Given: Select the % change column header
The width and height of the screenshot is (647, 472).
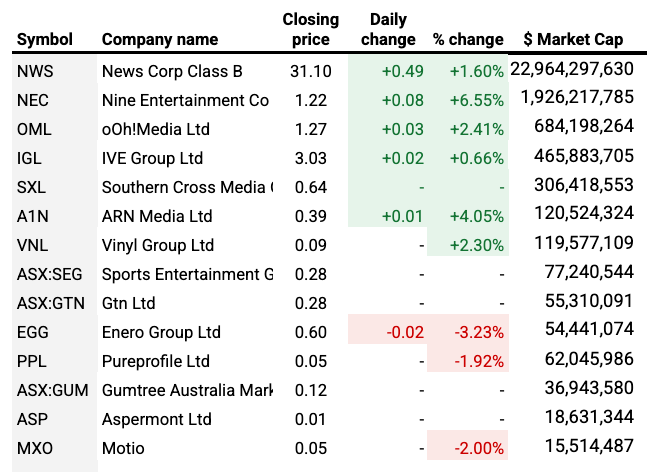Looking at the screenshot, I should coord(468,40).
